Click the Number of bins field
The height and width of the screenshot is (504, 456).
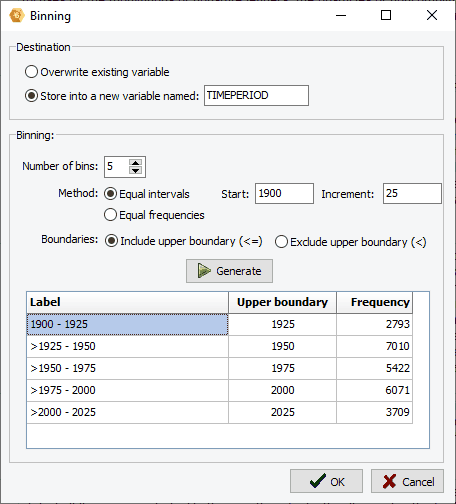point(117,167)
